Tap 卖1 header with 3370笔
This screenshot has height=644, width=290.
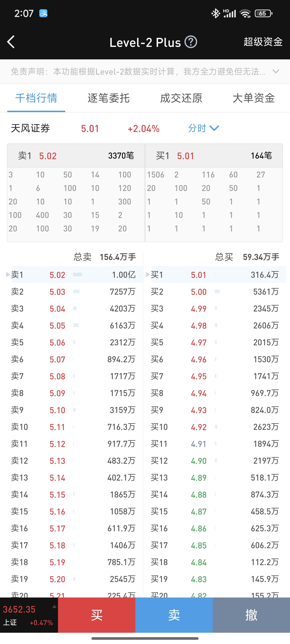76,156
